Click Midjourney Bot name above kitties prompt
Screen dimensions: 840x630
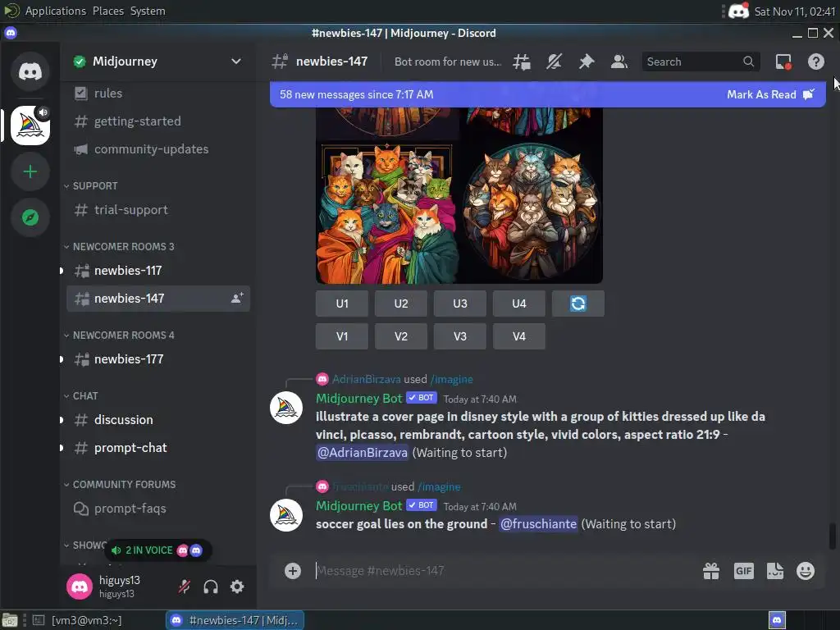pos(358,399)
